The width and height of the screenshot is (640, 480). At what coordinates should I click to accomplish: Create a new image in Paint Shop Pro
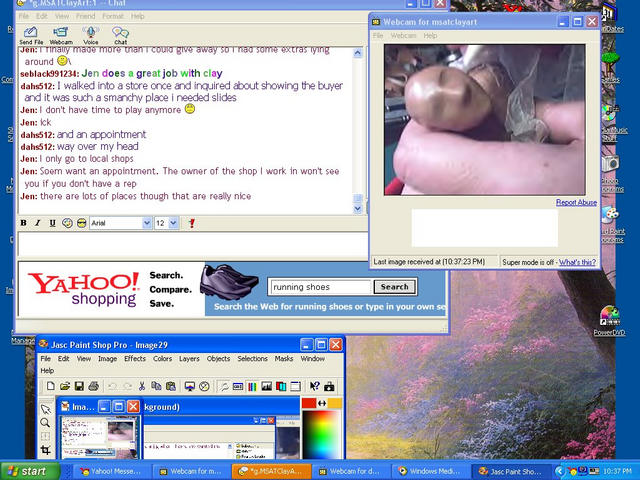pos(51,386)
